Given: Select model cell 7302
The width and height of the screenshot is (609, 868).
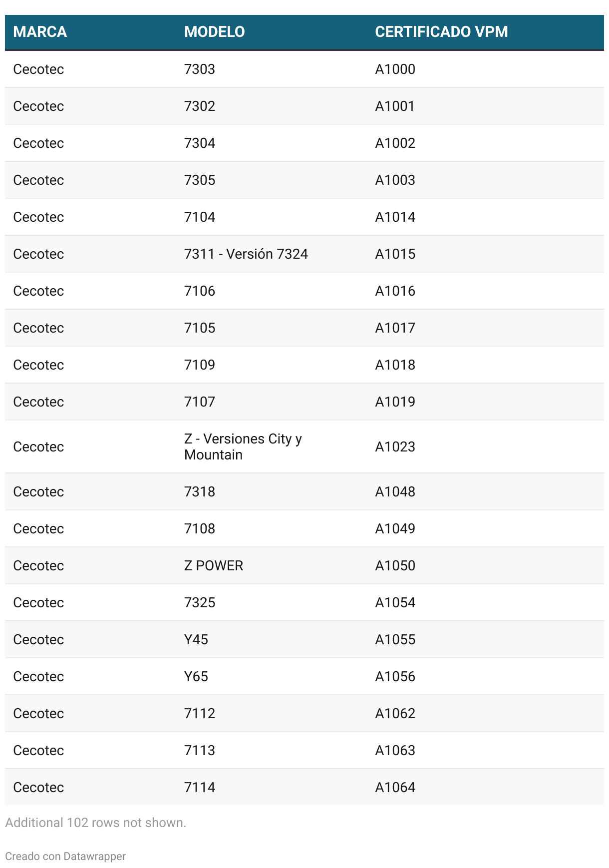Looking at the screenshot, I should tap(200, 106).
